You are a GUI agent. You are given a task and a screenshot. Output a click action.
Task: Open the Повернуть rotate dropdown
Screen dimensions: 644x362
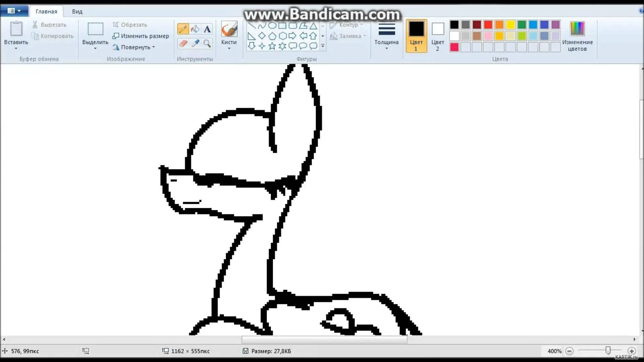[134, 47]
